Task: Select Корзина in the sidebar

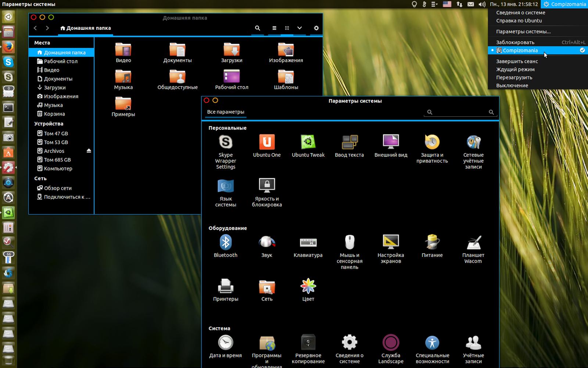Action: (61, 114)
